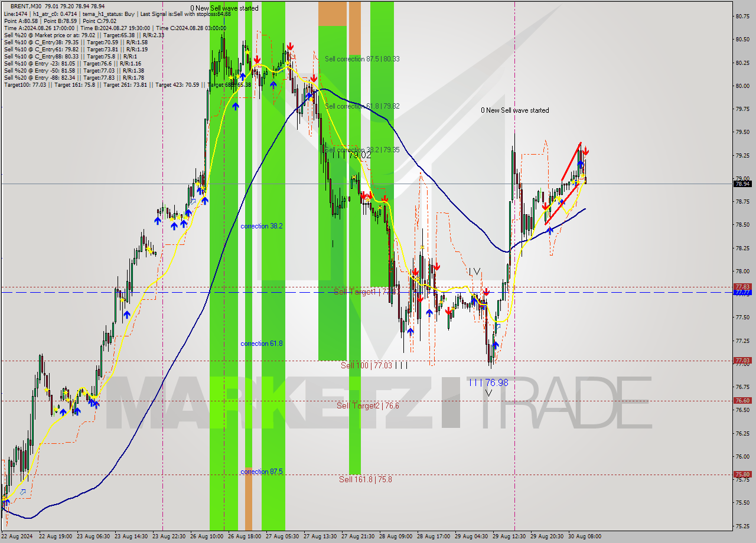Click the 'Sell correction 61.8 | 79.82' label

362,106
